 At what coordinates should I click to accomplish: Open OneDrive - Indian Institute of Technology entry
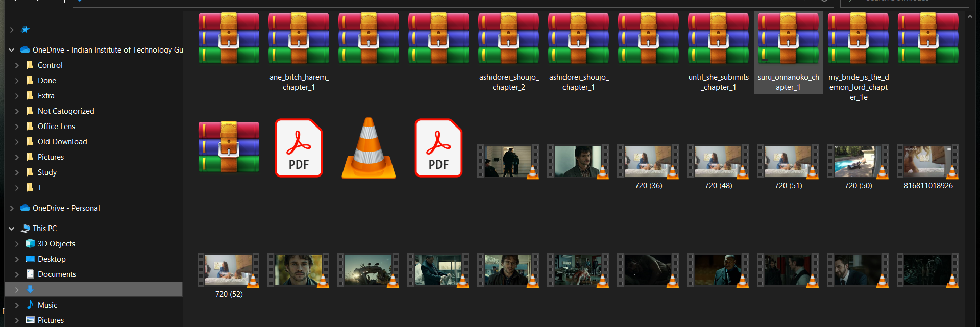pyautogui.click(x=108, y=50)
